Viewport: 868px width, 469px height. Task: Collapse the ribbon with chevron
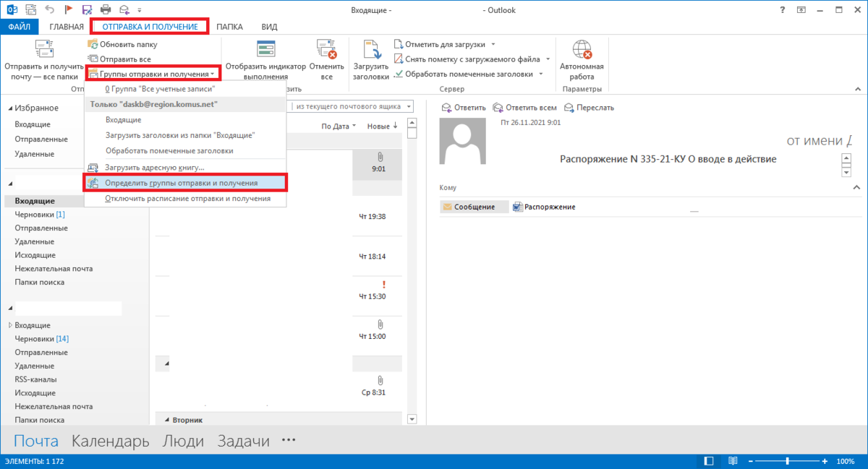click(858, 90)
